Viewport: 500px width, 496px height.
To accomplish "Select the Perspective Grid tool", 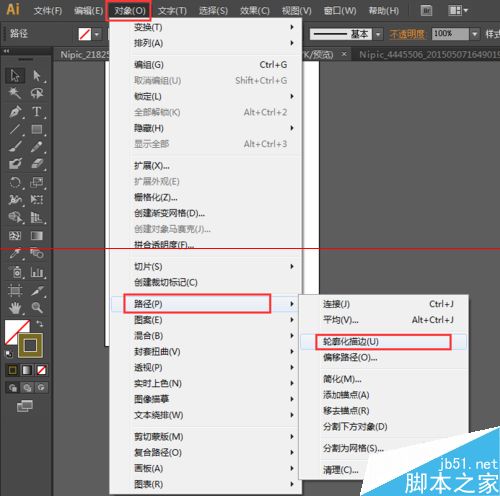I will (x=37, y=218).
